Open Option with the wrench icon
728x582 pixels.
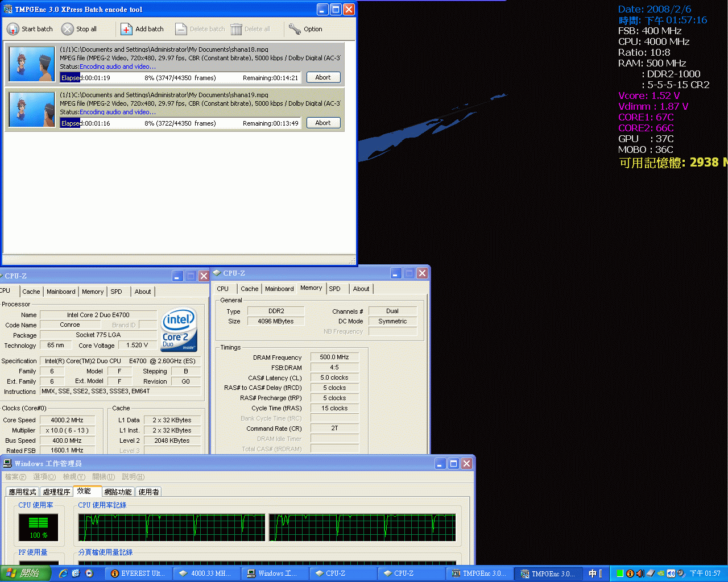point(295,29)
